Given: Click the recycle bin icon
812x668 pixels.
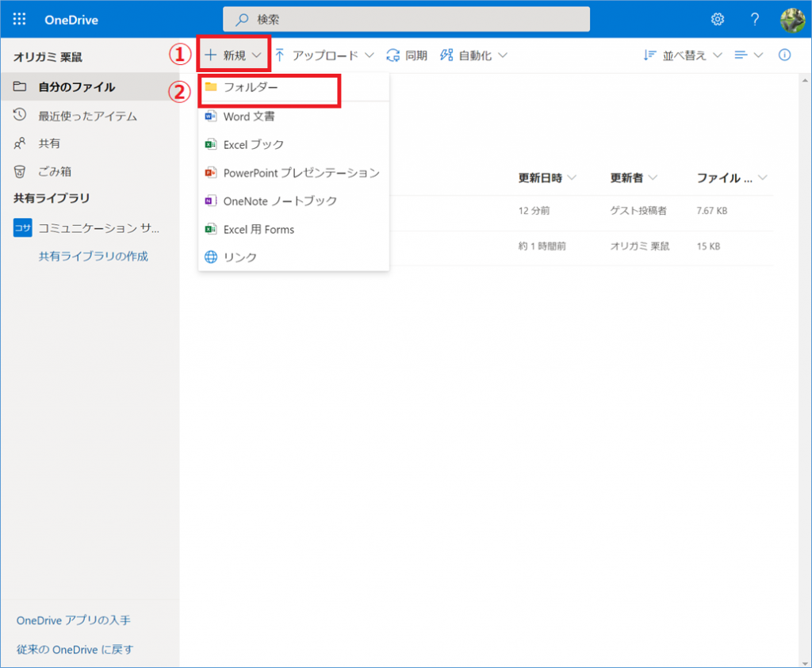Looking at the screenshot, I should pos(20,172).
